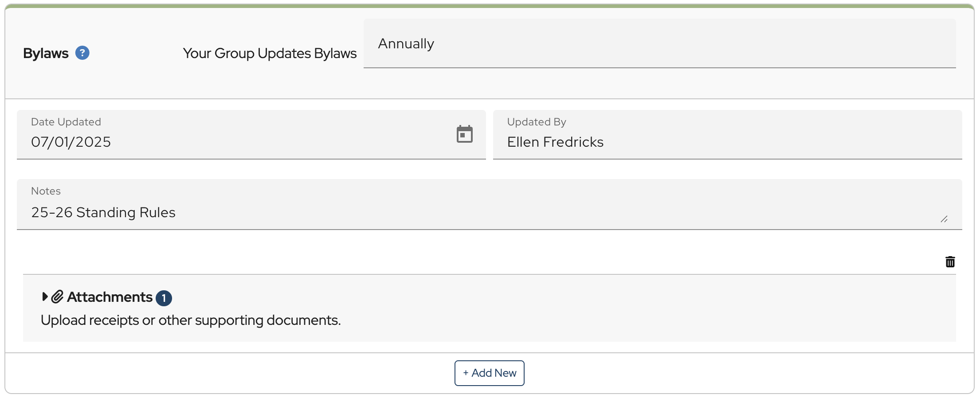Expand the Attachments disclosure triangle
This screenshot has height=398, width=980.
click(45, 297)
